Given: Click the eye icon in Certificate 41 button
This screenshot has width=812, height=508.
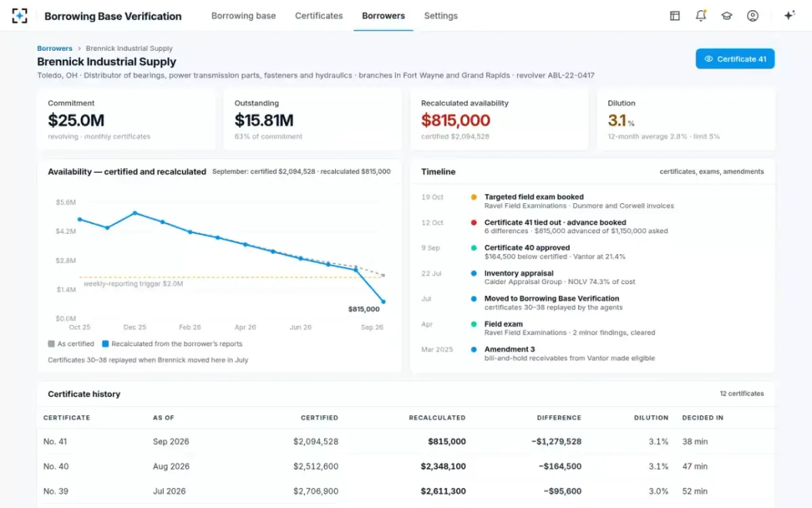Looking at the screenshot, I should 708,59.
